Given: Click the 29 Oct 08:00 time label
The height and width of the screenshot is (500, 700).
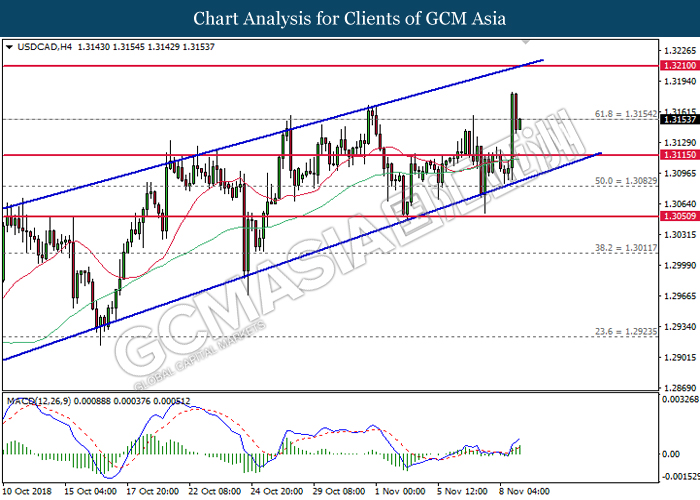Looking at the screenshot, I should coord(339,492).
